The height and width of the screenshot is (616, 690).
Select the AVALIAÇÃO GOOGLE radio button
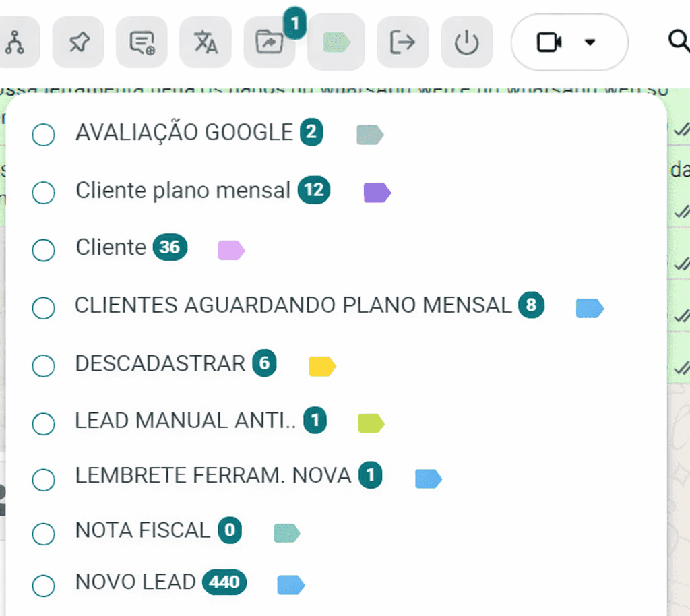44,135
